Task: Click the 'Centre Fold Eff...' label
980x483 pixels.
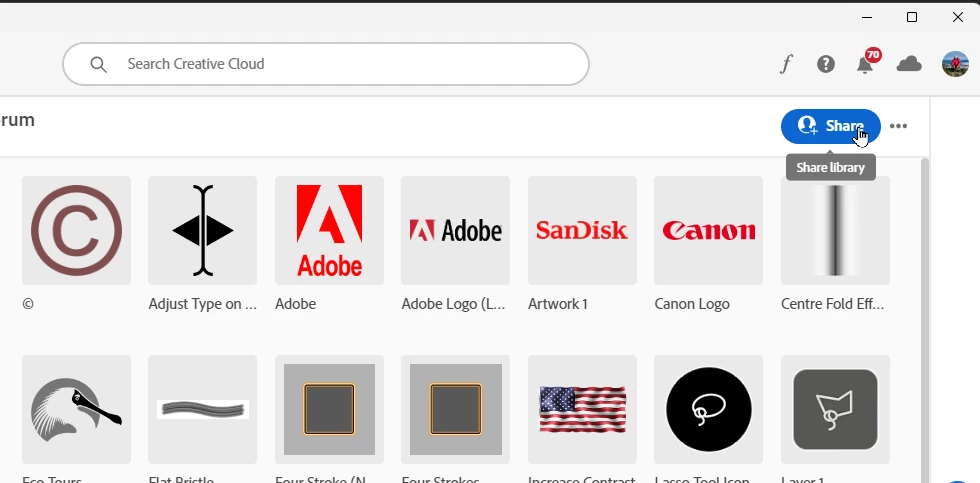Action: 832,304
